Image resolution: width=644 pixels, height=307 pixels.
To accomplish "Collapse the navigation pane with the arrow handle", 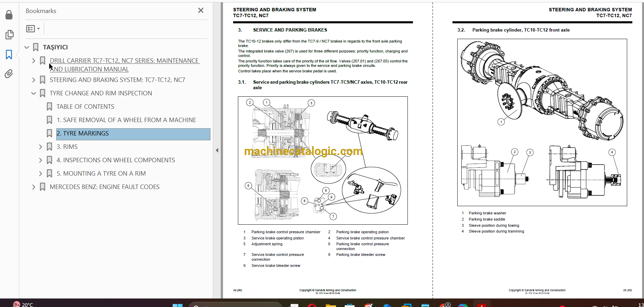I will (217, 150).
